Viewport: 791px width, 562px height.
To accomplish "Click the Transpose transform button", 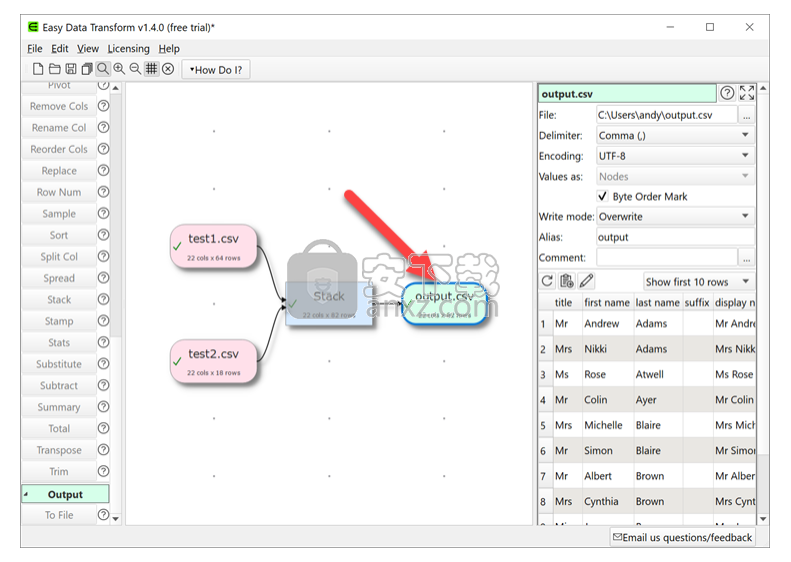I will tap(59, 450).
